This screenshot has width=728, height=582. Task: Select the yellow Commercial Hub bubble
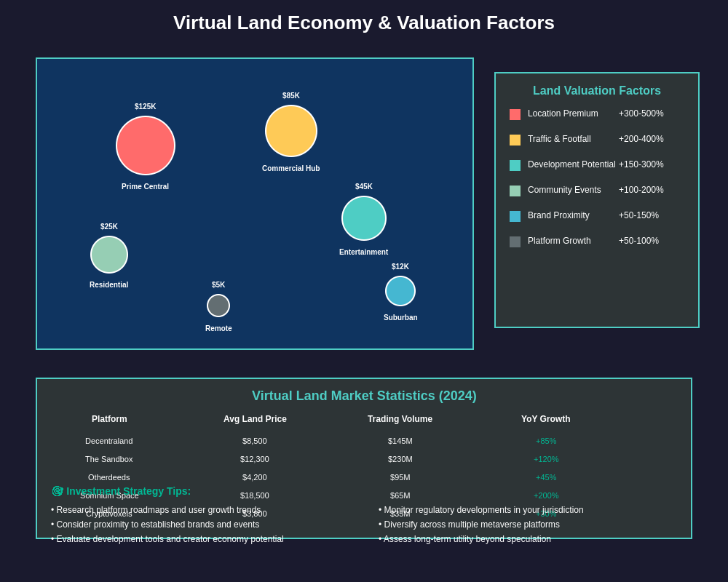pyautogui.click(x=291, y=131)
